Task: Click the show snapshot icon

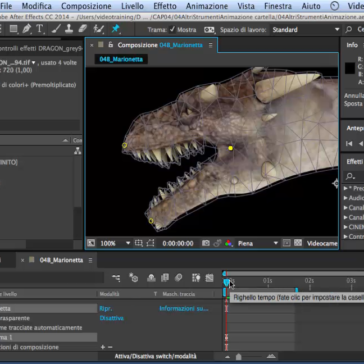Action: click(x=217, y=243)
